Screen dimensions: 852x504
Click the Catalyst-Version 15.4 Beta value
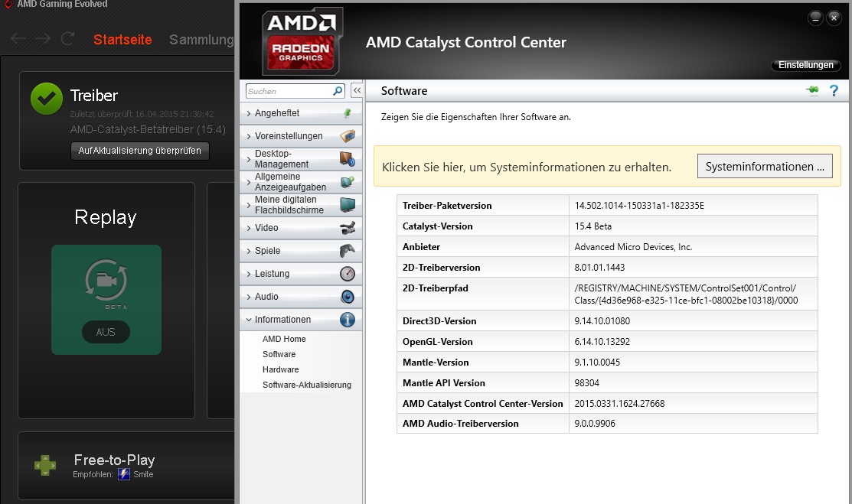pos(592,226)
